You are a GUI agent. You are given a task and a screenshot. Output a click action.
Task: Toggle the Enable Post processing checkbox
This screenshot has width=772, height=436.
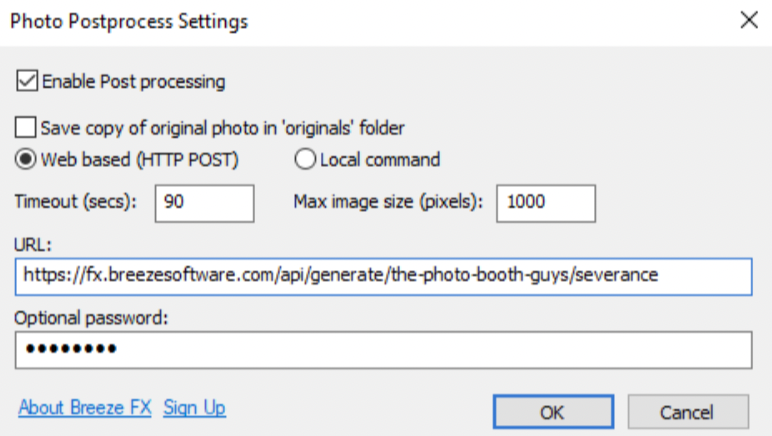pos(28,81)
